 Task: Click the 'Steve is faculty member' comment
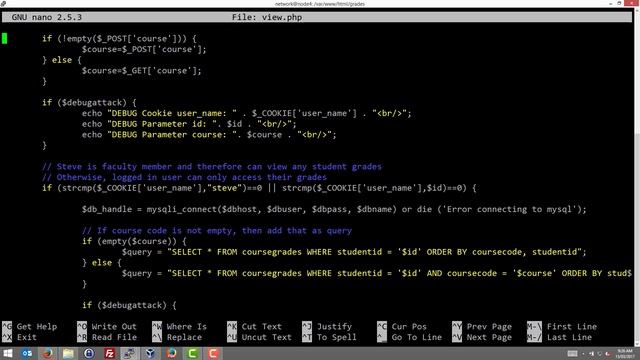point(212,167)
